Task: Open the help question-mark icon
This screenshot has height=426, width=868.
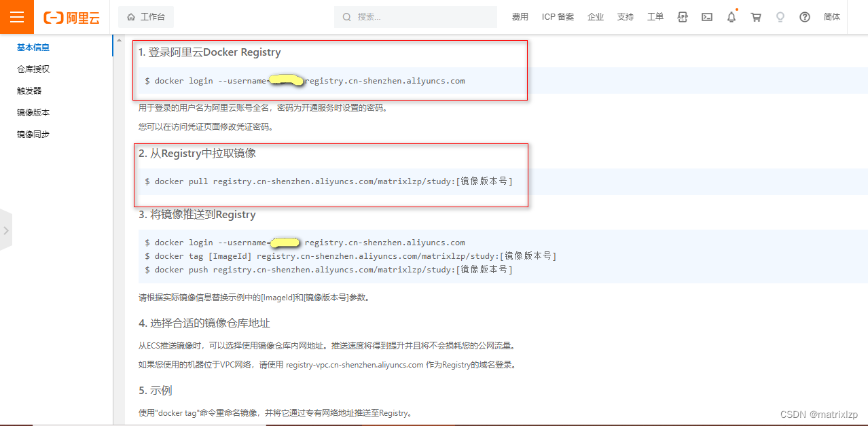Action: pyautogui.click(x=805, y=17)
